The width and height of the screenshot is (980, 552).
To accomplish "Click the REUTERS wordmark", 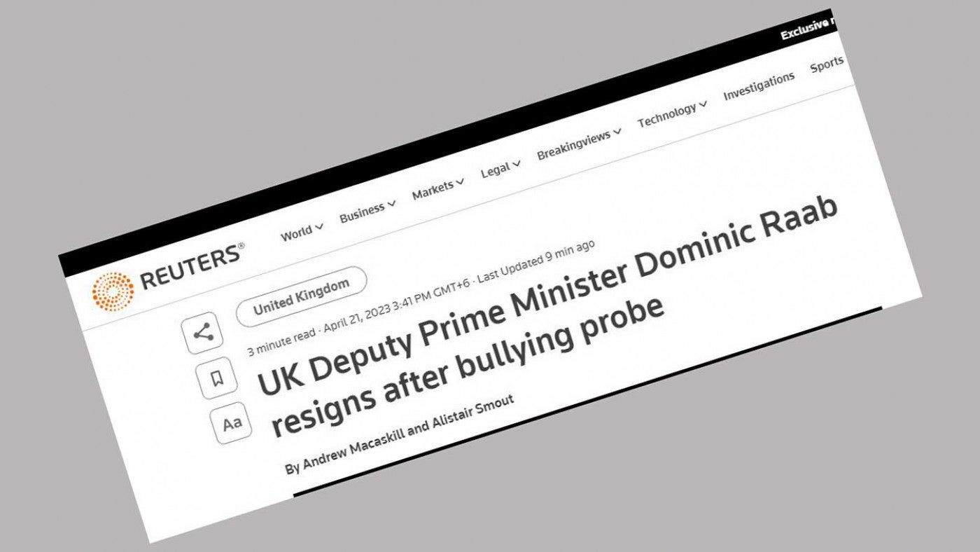I will pos(193,267).
